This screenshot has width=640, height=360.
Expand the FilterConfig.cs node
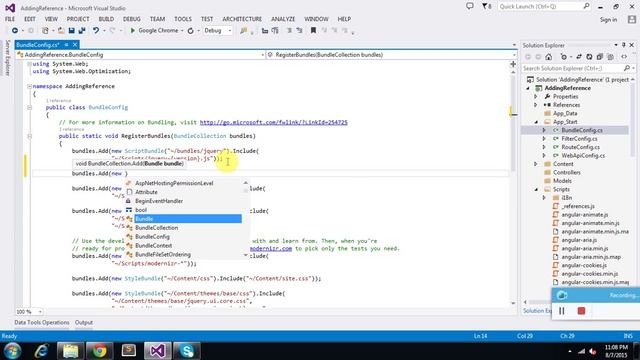(544, 139)
